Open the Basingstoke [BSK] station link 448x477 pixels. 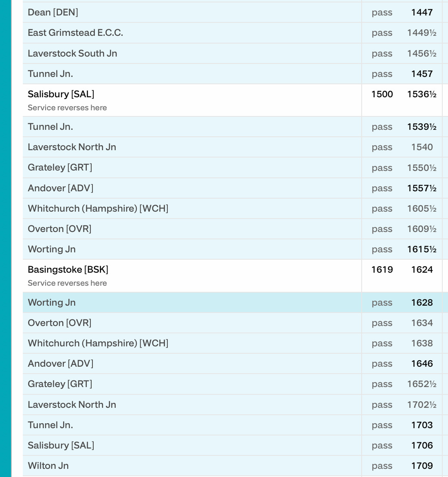pyautogui.click(x=68, y=269)
